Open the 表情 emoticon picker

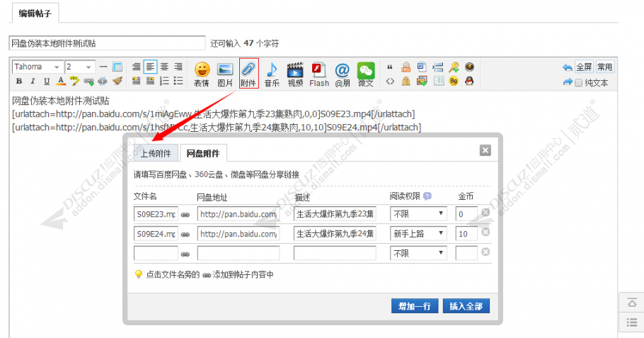tap(202, 74)
